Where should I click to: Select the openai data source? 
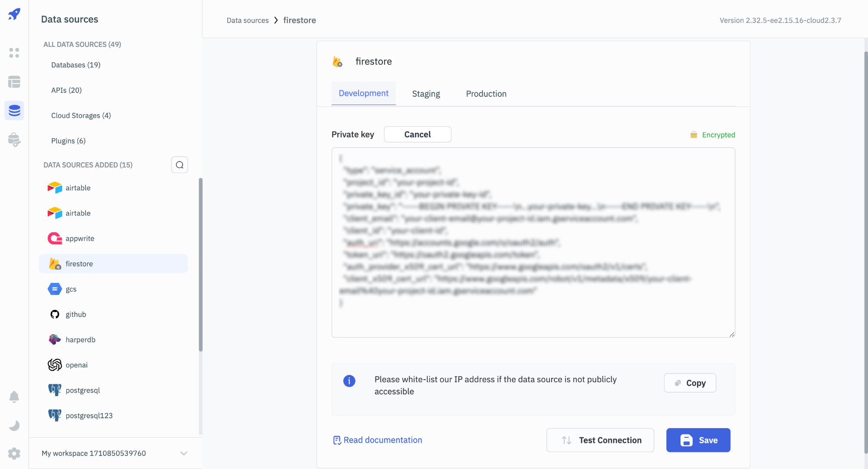click(x=76, y=365)
